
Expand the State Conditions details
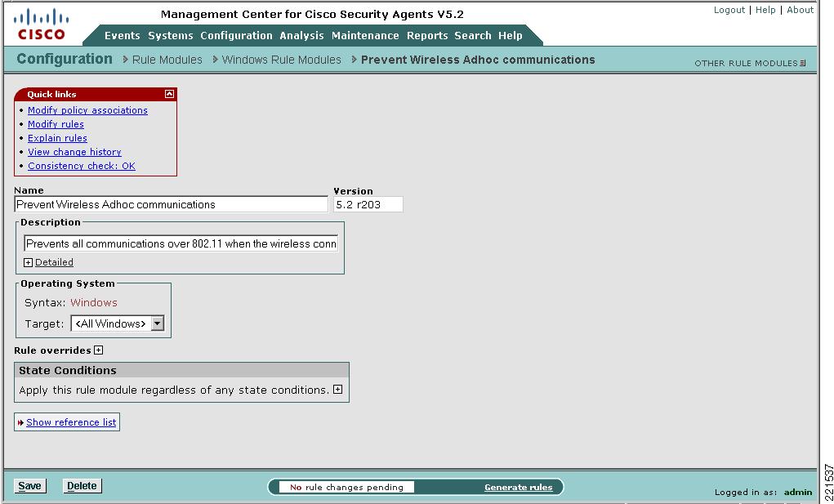tap(337, 390)
